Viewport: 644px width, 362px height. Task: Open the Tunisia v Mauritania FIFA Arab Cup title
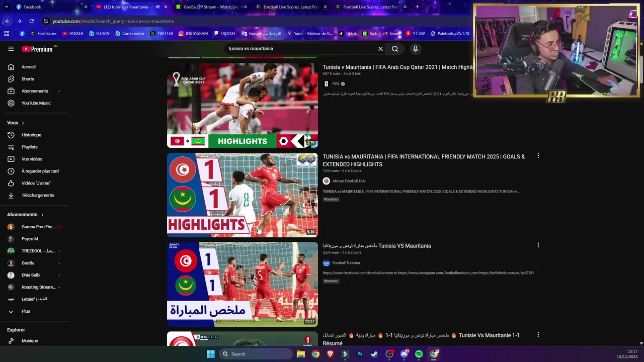click(x=398, y=67)
